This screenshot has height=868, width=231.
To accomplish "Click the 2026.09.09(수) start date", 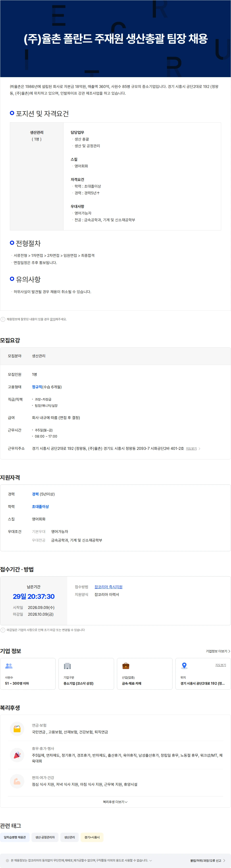I will point(41,607).
